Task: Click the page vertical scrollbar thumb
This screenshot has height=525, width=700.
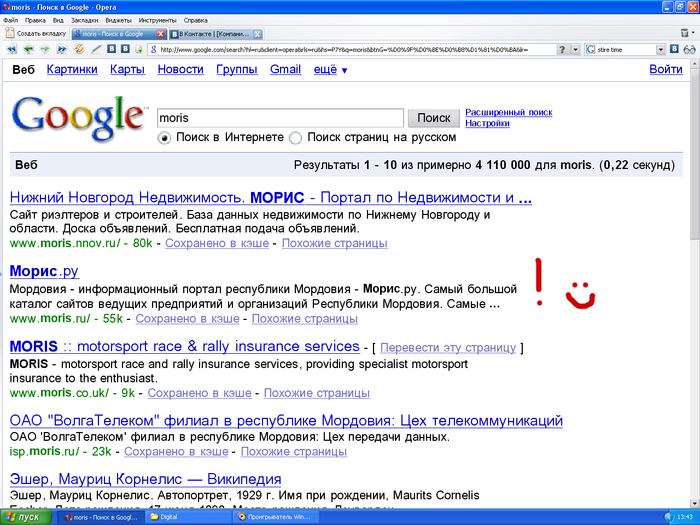Action: 695,154
